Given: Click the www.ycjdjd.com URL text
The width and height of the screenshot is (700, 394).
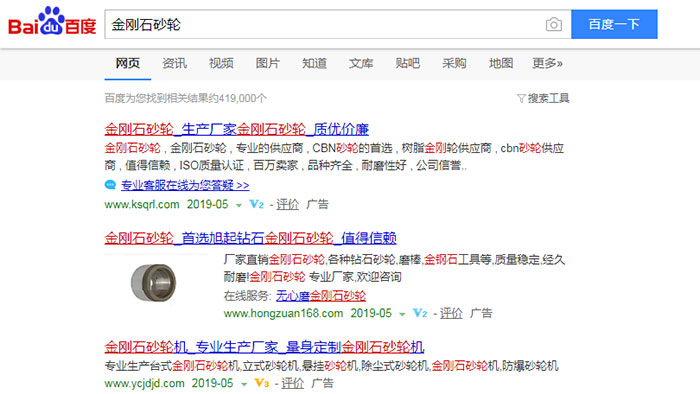Looking at the screenshot, I should [145, 383].
